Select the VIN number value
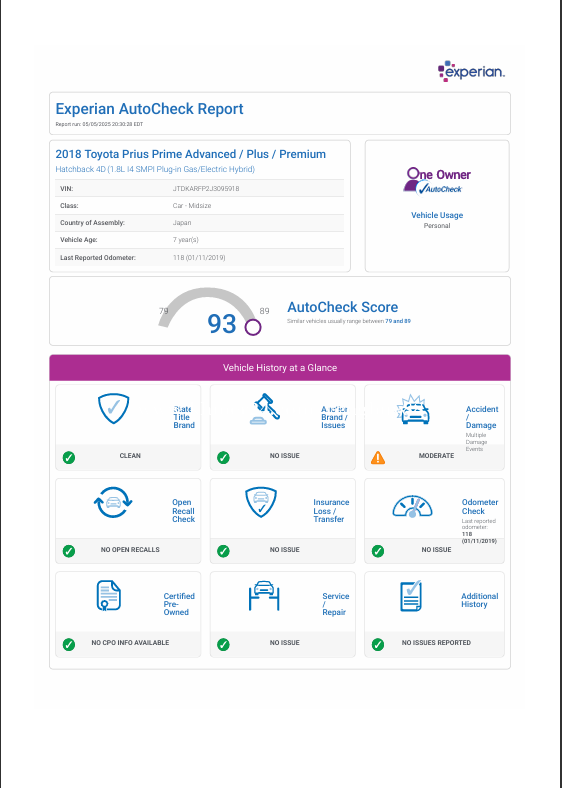Image resolution: width=562 pixels, height=788 pixels. [x=206, y=188]
